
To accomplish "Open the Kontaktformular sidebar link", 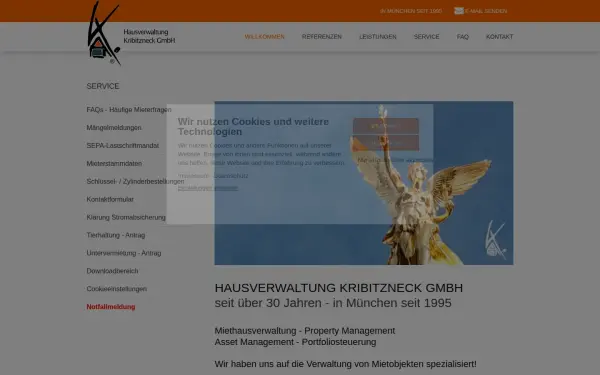I will pos(110,199).
